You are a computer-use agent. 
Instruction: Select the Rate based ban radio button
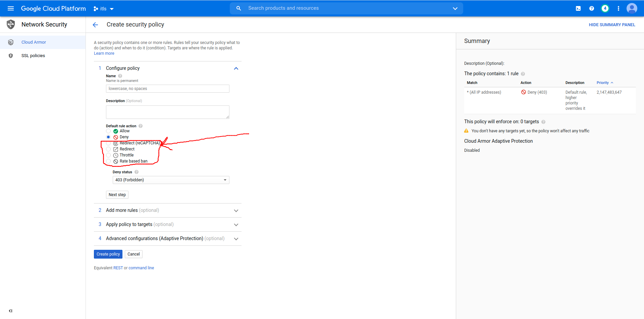[108, 161]
